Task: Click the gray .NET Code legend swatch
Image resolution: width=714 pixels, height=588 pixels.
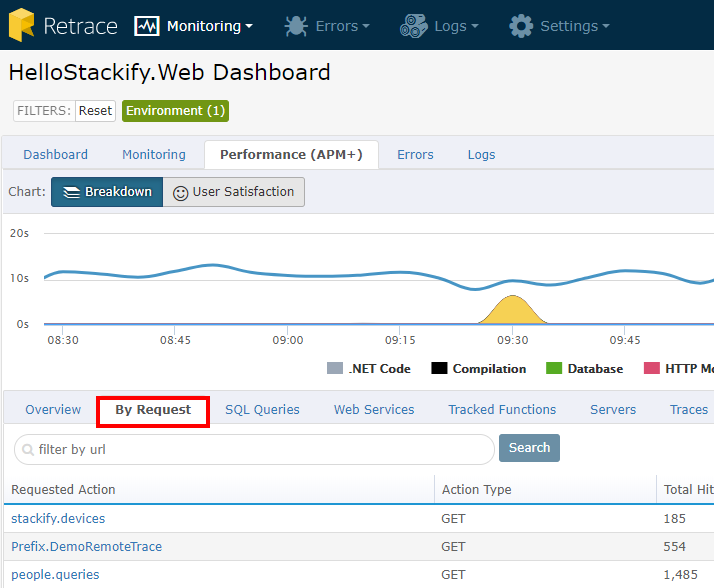Action: tap(335, 369)
